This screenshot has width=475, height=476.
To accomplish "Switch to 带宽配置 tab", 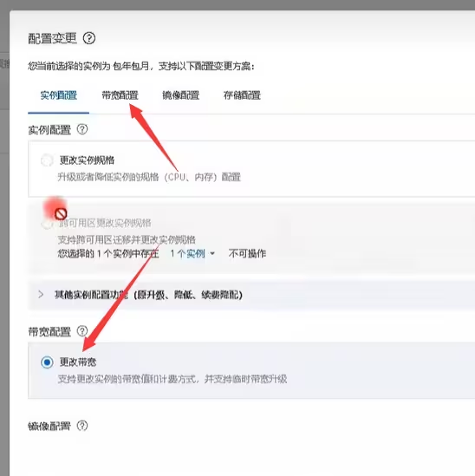I will [120, 95].
